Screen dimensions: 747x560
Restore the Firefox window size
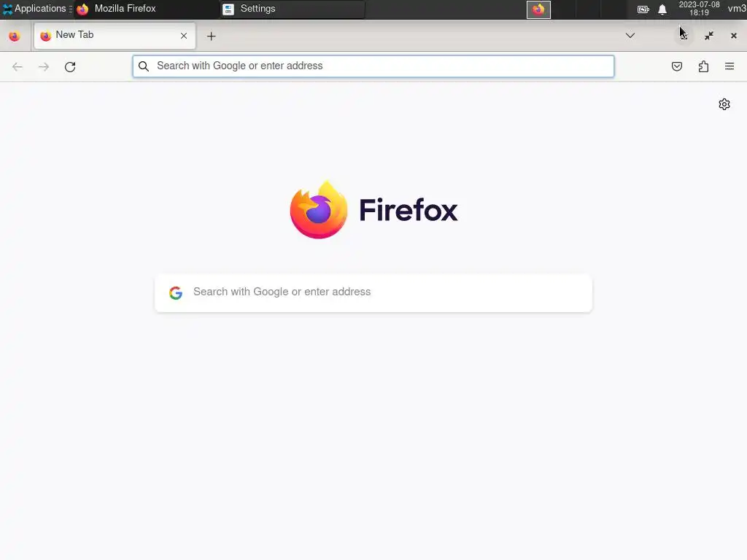point(709,36)
